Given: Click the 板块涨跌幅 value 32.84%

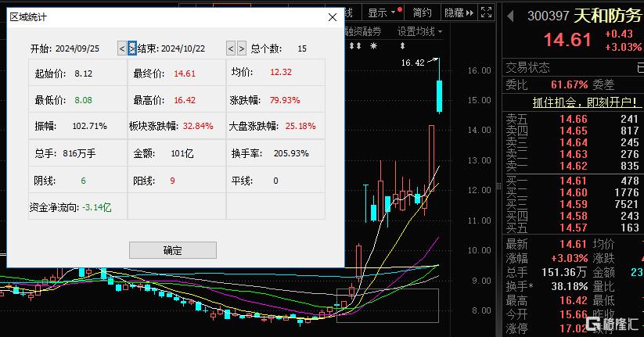Looking at the screenshot, I should click(x=198, y=126).
